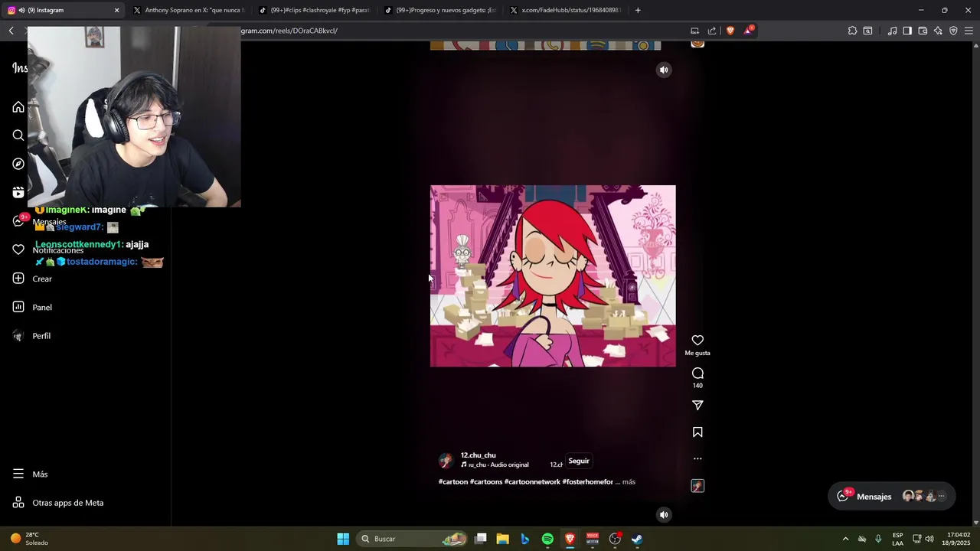Open Spotify from taskbar
Screen dimensions: 980x551
pos(547,539)
